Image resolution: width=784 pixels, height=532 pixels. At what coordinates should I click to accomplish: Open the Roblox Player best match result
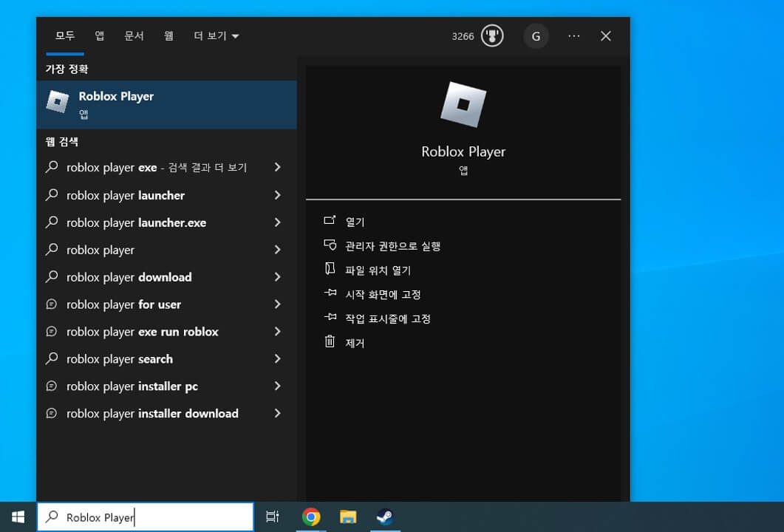point(166,105)
